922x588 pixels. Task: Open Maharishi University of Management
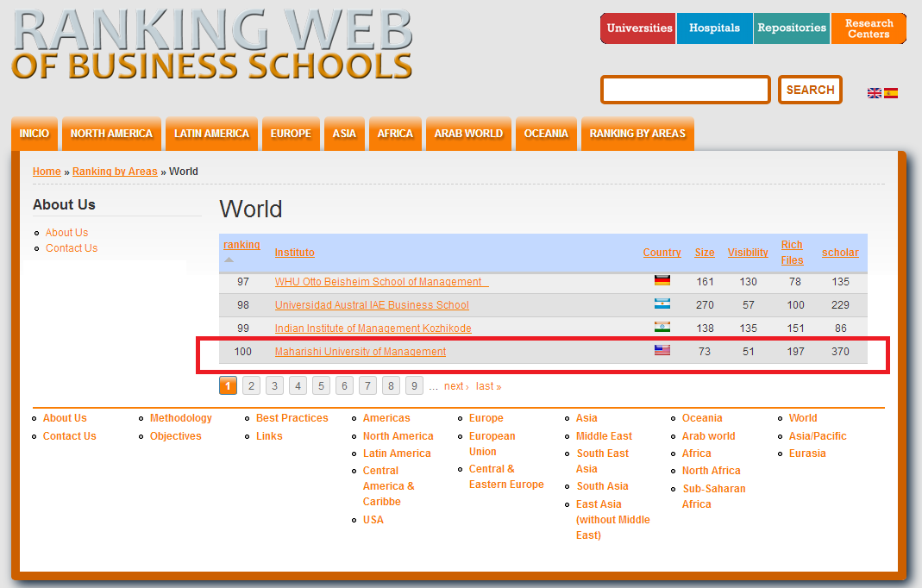(361, 352)
